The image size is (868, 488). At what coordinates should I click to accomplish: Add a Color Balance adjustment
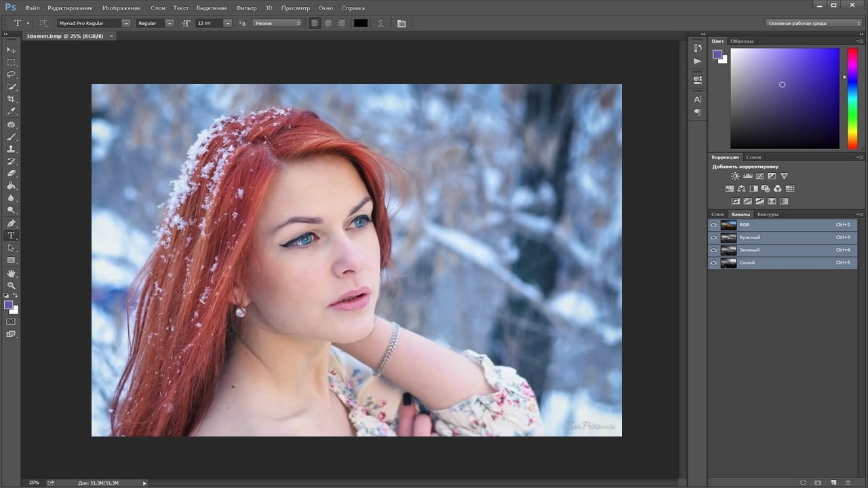click(x=742, y=188)
